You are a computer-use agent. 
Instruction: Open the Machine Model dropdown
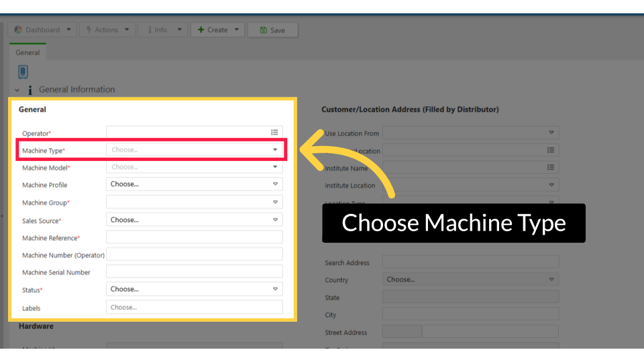(x=194, y=168)
